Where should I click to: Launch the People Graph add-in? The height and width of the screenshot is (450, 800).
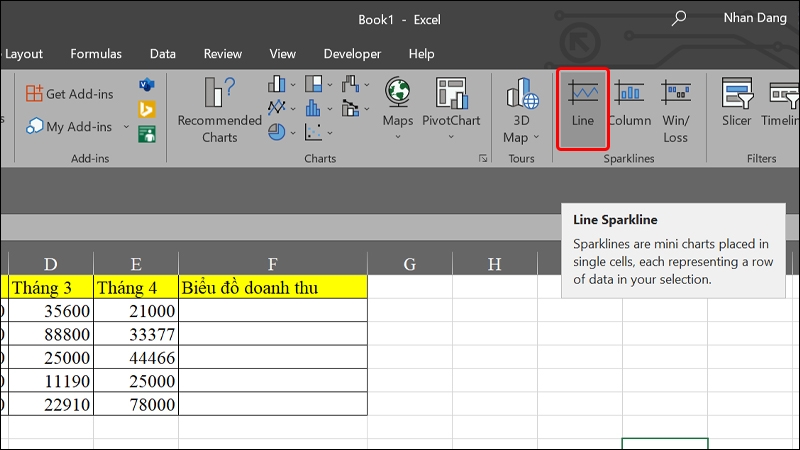(147, 134)
